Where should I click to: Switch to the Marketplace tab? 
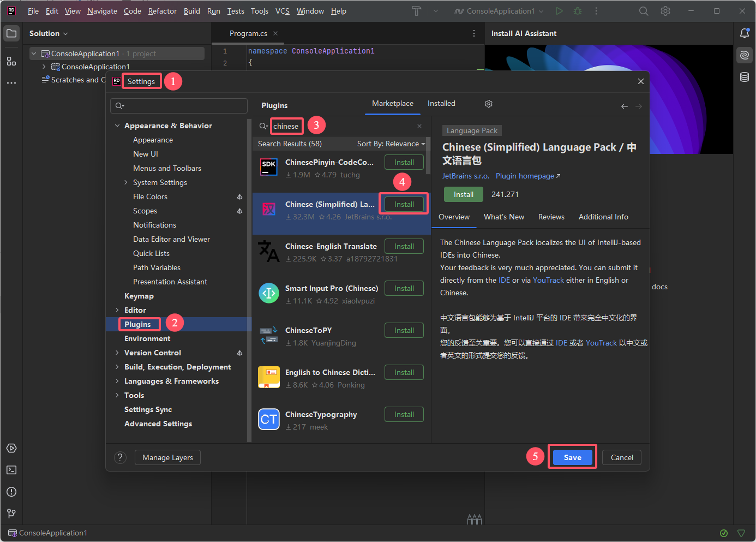393,104
